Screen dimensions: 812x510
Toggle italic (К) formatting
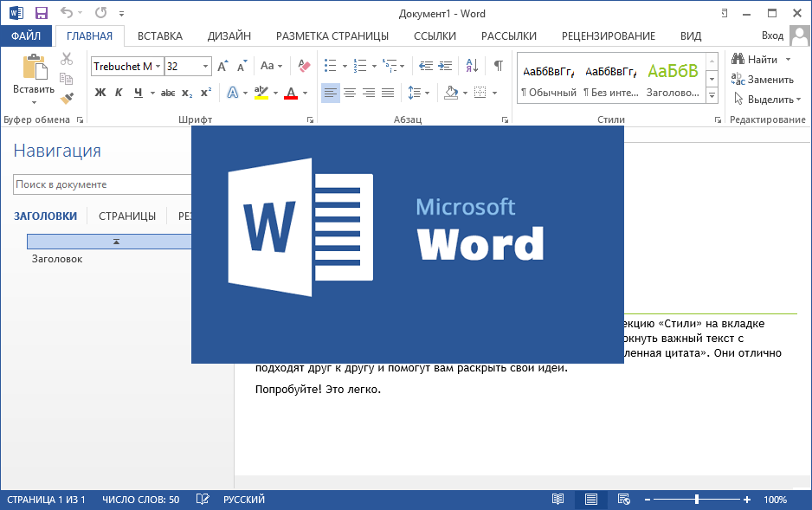coord(119,93)
